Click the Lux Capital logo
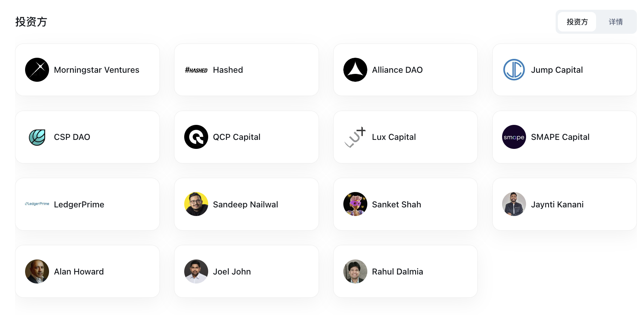Image resolution: width=644 pixels, height=315 pixels. tap(355, 137)
